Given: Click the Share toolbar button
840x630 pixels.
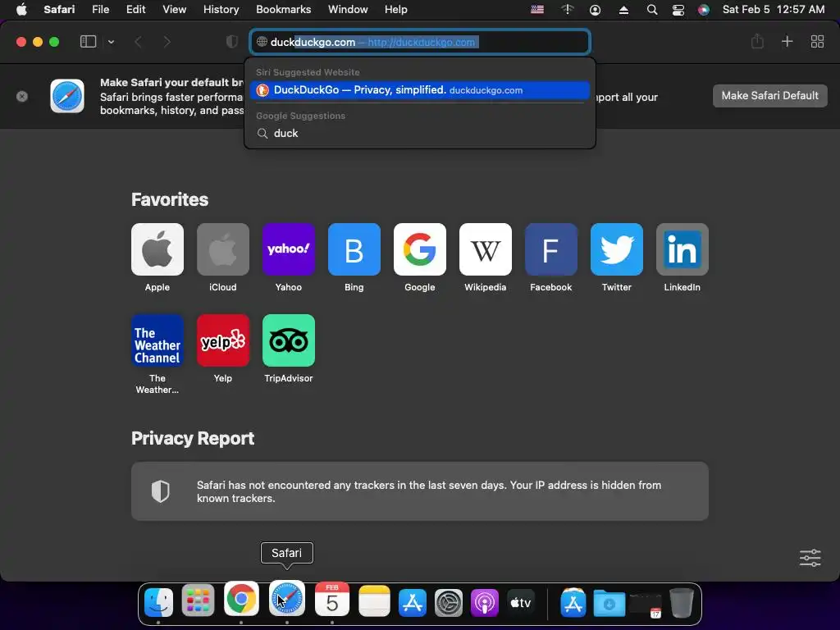Looking at the screenshot, I should [757, 41].
